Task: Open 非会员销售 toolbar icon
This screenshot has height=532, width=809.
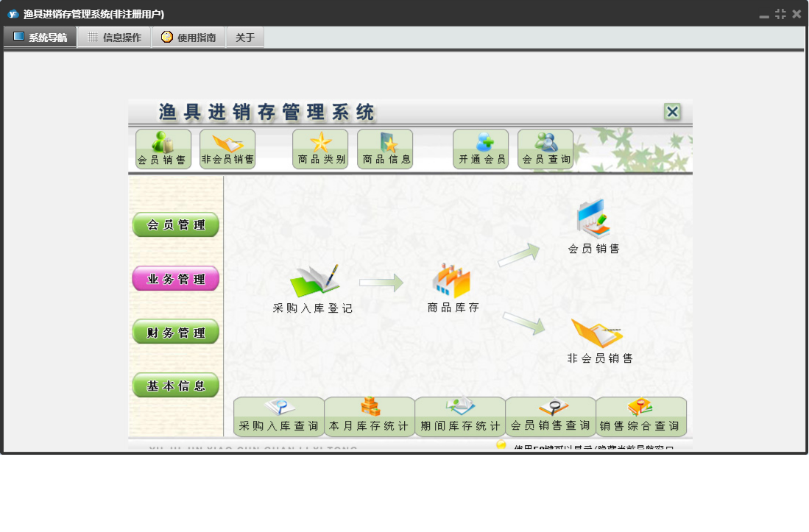Action: (x=227, y=149)
